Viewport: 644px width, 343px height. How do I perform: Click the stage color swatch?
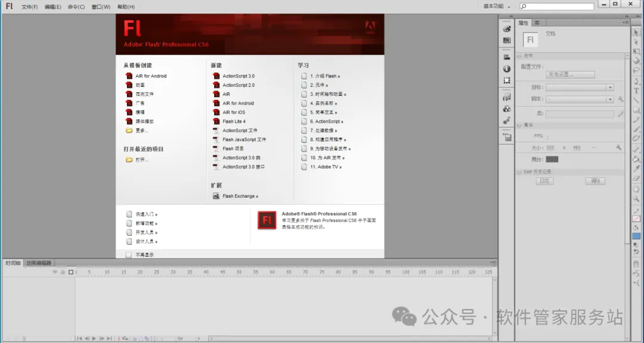(552, 159)
